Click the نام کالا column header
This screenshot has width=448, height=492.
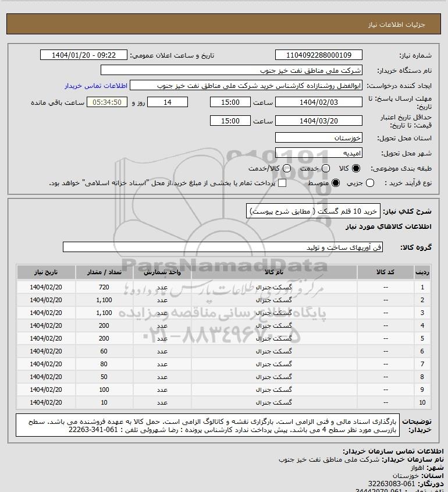(274, 272)
